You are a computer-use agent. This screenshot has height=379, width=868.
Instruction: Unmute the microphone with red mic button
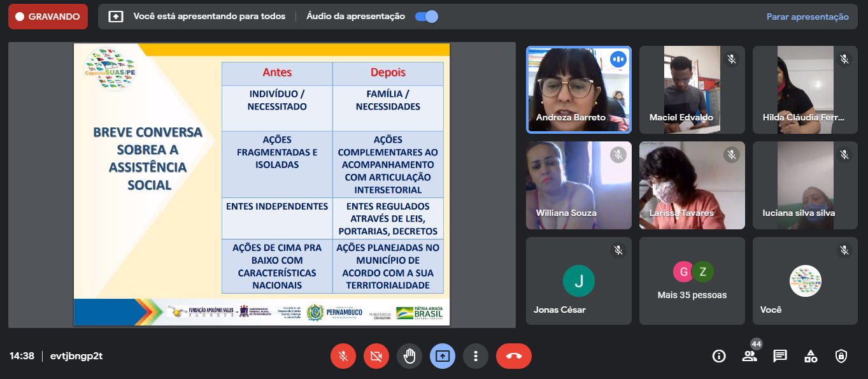[343, 356]
